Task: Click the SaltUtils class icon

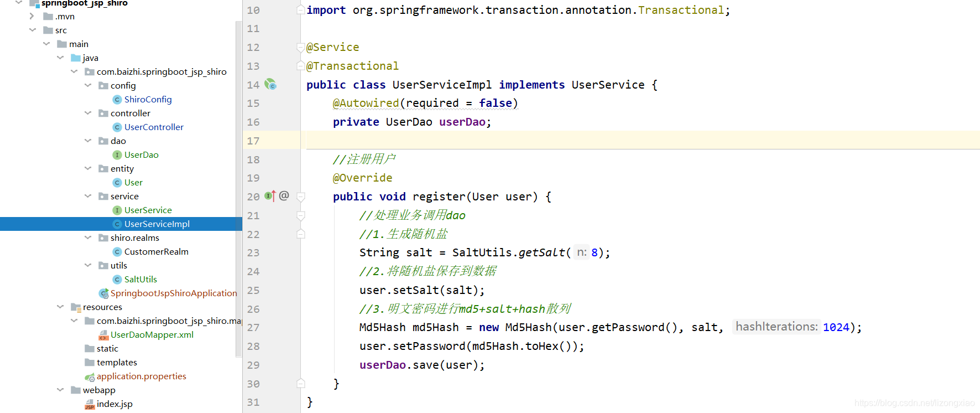Action: (117, 280)
